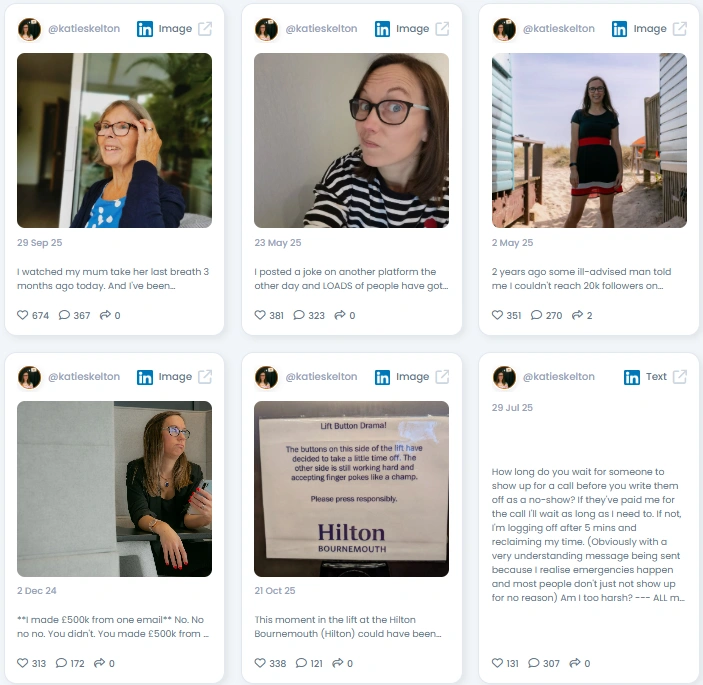Screen dimensions: 703x685
Task: Click share icon showing 2 shares
Action: [x=577, y=315]
